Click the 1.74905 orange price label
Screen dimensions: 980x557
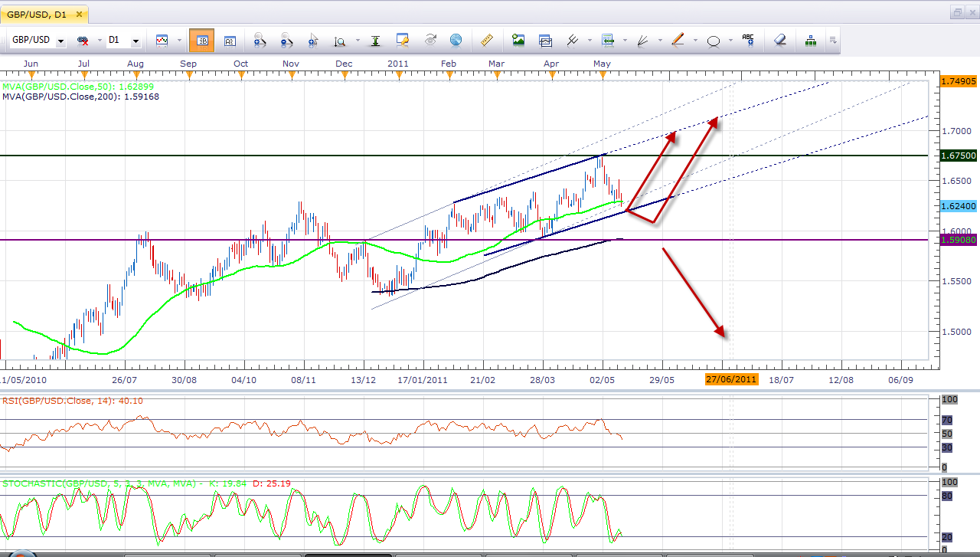(959, 81)
